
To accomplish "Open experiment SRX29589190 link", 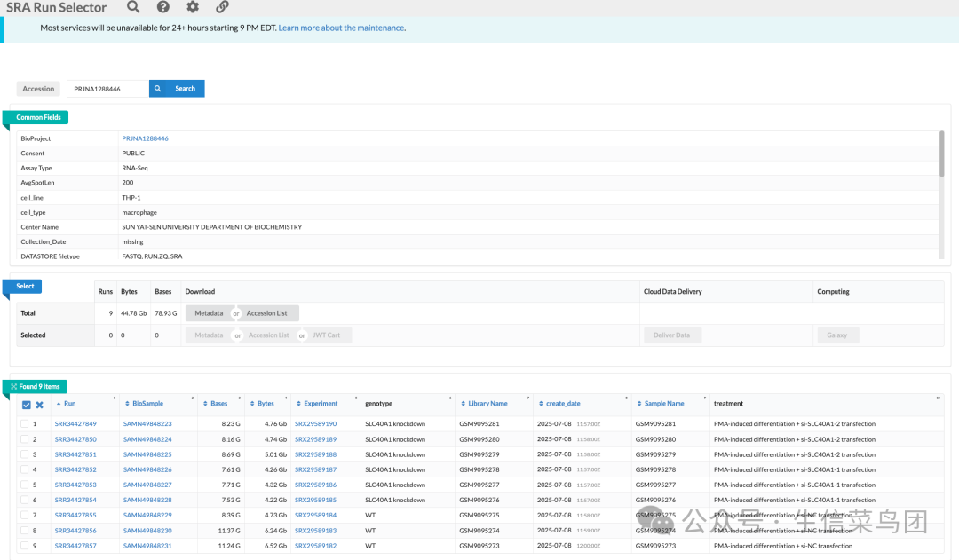I will click(315, 423).
